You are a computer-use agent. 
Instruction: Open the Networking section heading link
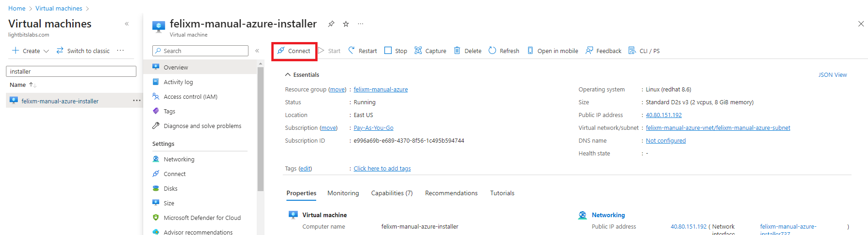(x=608, y=215)
